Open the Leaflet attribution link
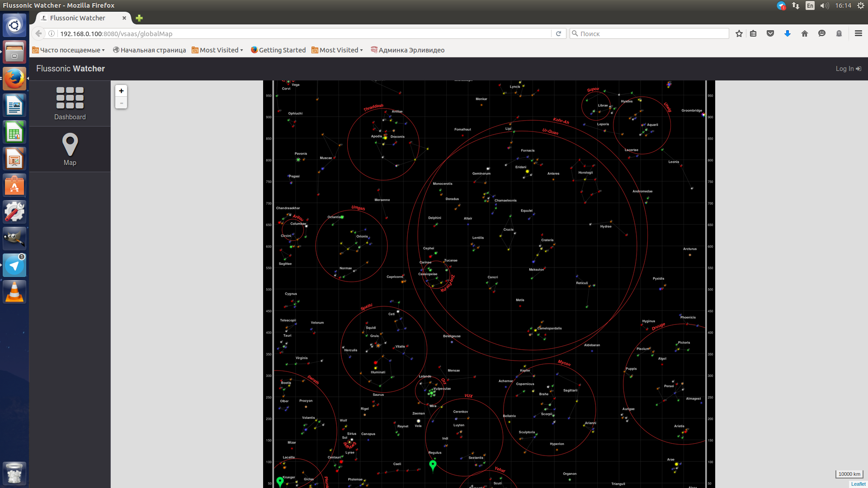Screen dimensions: 868x488 (858, 484)
